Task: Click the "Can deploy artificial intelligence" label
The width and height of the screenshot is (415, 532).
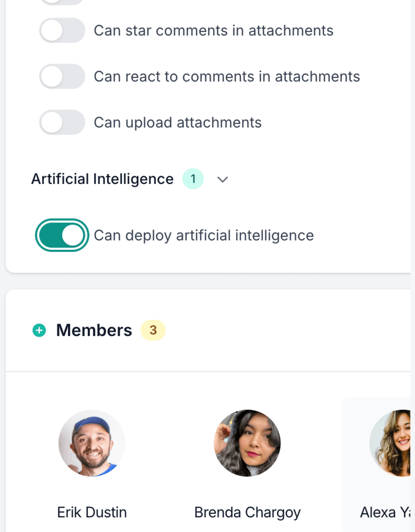Action: (204, 235)
